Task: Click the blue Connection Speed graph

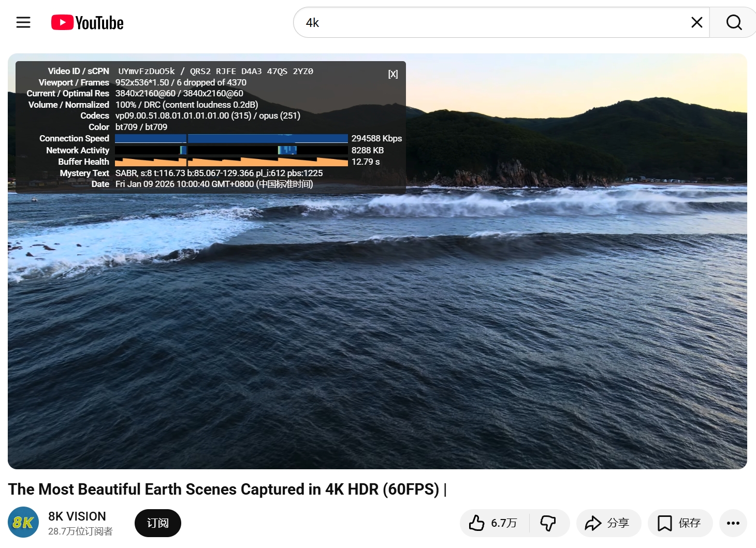Action: pyautogui.click(x=231, y=138)
